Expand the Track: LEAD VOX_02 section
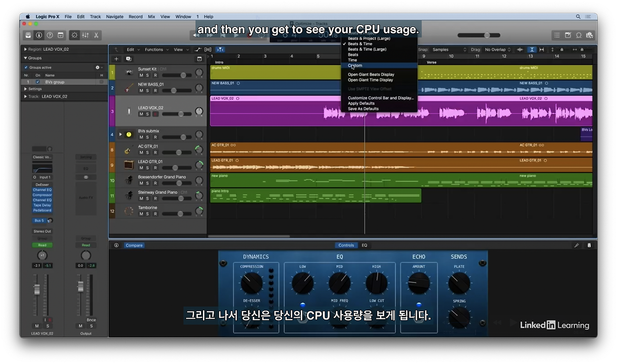617x364 pixels. pos(26,96)
